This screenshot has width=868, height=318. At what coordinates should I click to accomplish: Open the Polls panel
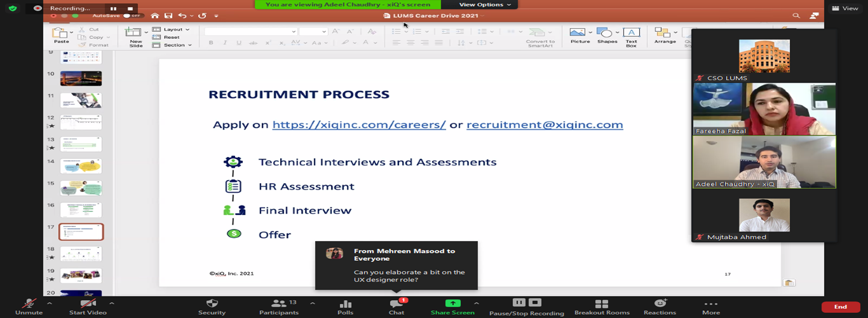(x=345, y=304)
